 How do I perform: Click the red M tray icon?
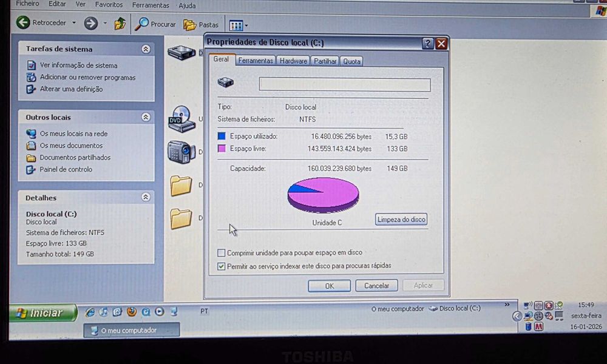pos(538,327)
